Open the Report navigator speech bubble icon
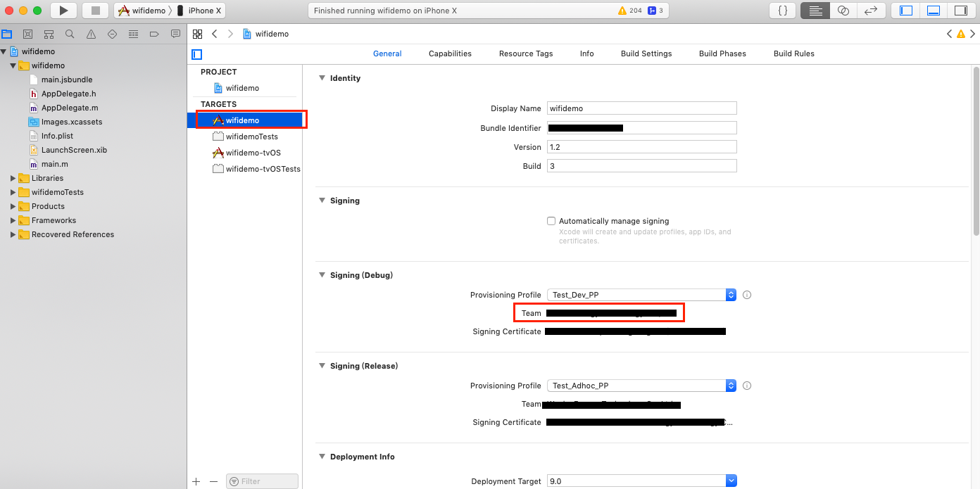The image size is (980, 489). (175, 34)
